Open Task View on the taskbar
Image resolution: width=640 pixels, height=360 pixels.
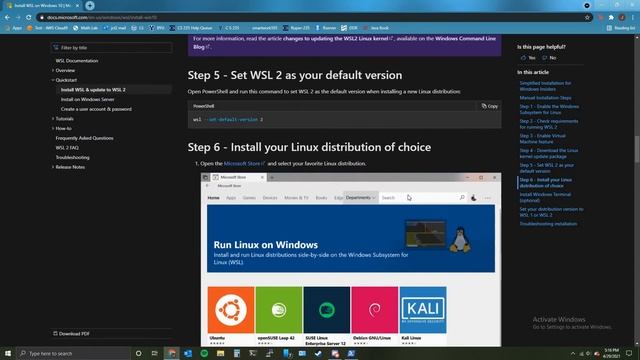[154, 353]
